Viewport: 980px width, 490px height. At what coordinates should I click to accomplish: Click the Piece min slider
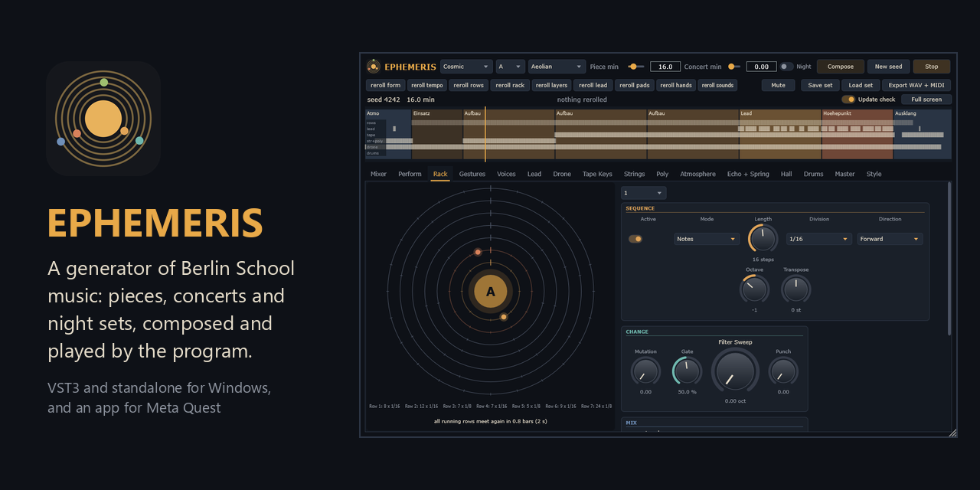[x=636, y=67]
